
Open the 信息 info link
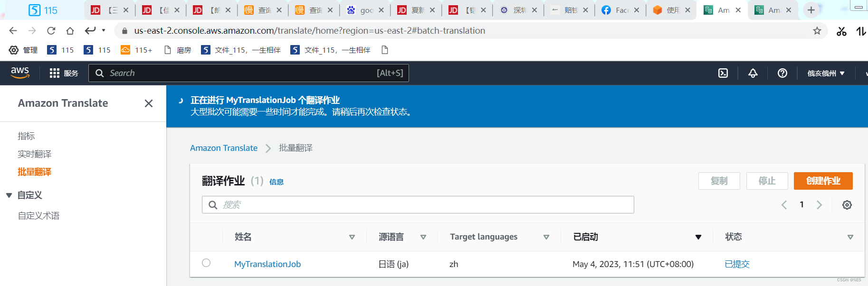pos(277,182)
